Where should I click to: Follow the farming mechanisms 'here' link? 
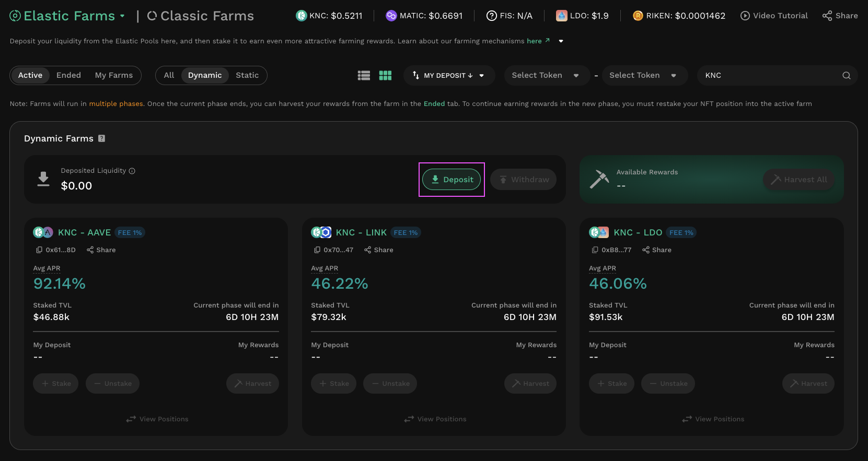point(534,41)
